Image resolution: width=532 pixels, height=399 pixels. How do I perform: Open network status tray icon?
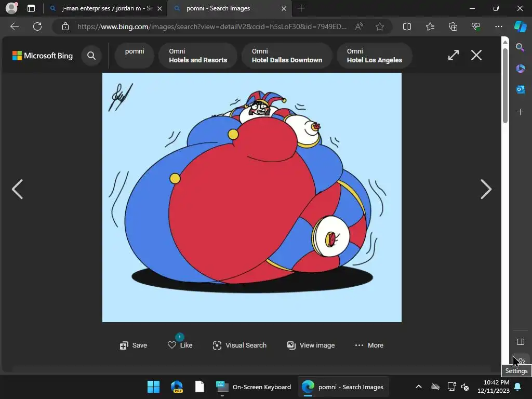pyautogui.click(x=451, y=387)
